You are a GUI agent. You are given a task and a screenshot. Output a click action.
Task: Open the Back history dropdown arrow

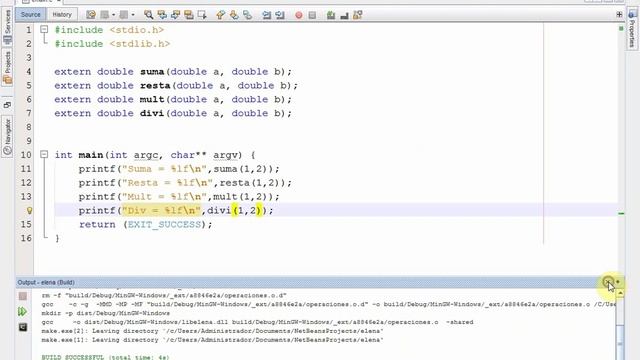pyautogui.click(x=113, y=15)
